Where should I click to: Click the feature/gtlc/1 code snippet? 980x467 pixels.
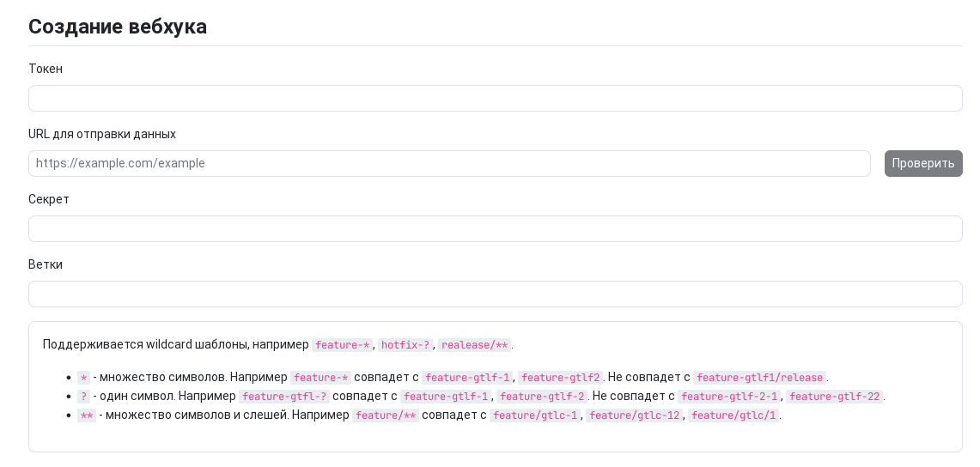tap(733, 415)
